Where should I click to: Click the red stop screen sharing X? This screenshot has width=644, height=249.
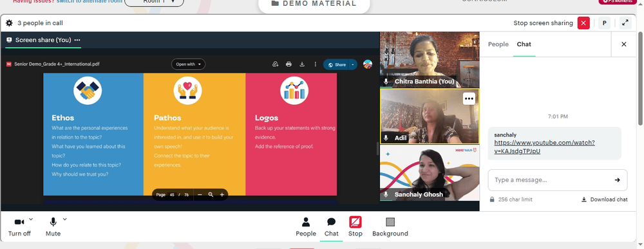pos(583,23)
